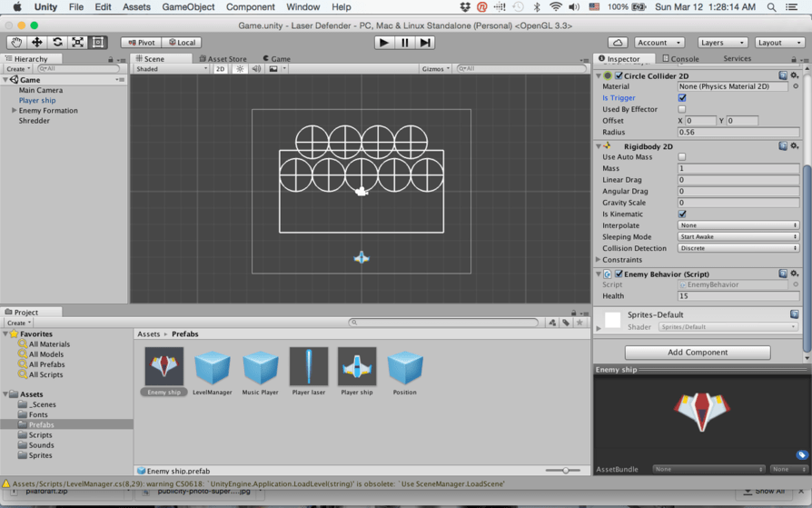The image size is (812, 508).
Task: Select the Move tool
Action: click(37, 43)
